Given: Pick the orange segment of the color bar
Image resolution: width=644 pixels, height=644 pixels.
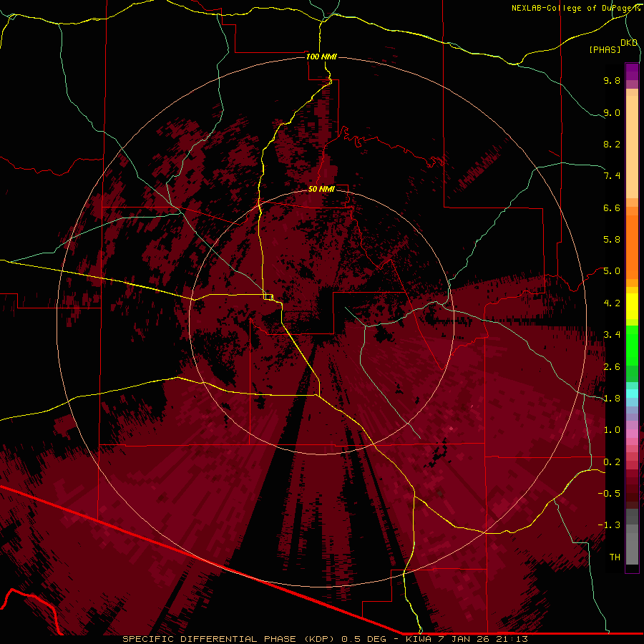Looking at the screenshot, I should click(632, 246).
